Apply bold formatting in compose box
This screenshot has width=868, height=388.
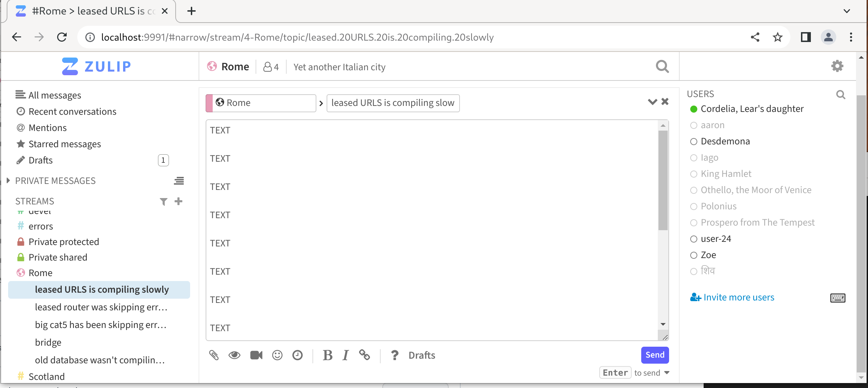pos(328,355)
